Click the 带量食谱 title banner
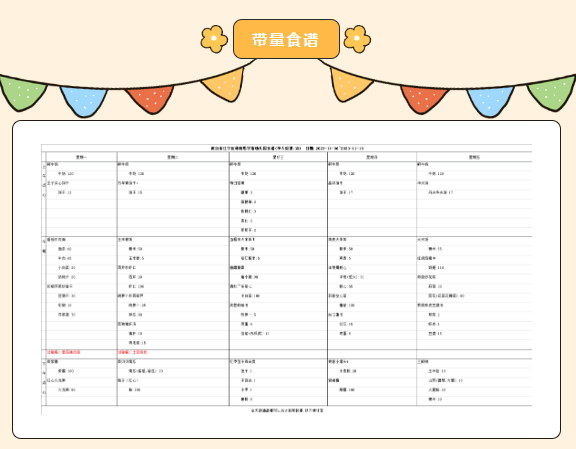The width and height of the screenshot is (576, 449). tap(286, 39)
